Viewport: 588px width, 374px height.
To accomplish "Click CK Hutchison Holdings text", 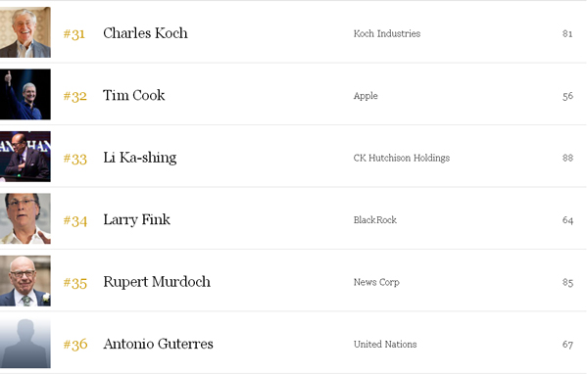I will click(x=402, y=159).
